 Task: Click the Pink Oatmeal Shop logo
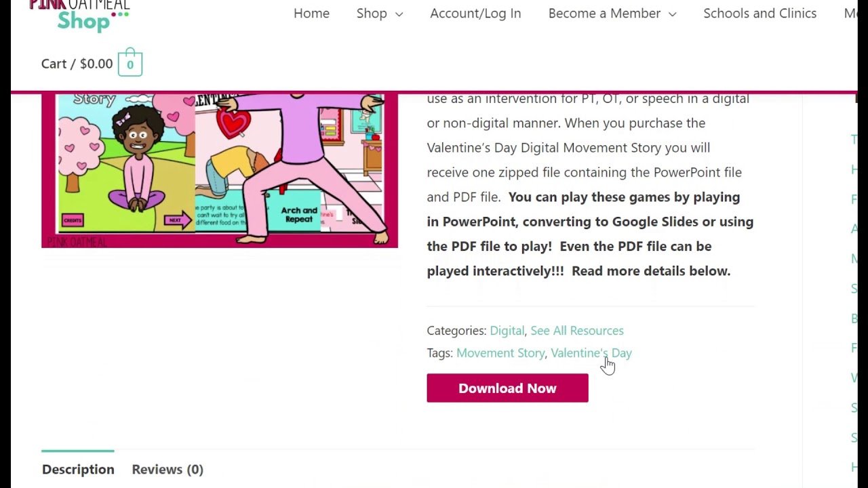[79, 15]
